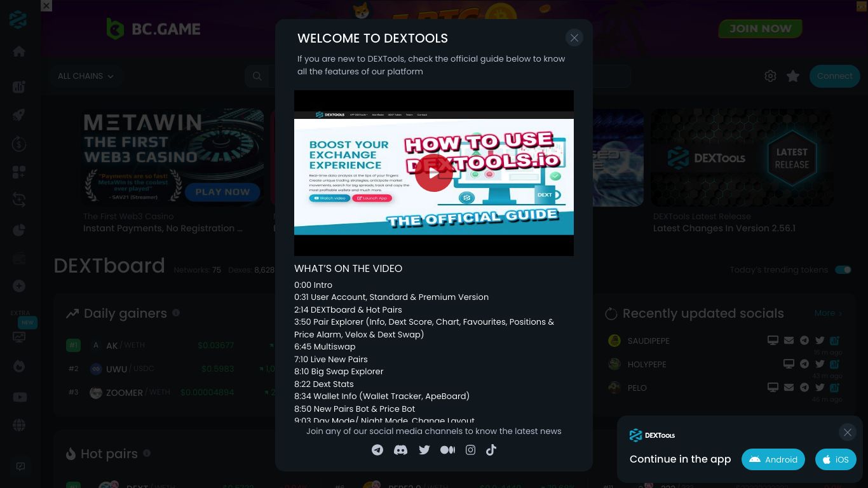
Task: Open the swap arrows icon in sidebar
Action: click(19, 200)
